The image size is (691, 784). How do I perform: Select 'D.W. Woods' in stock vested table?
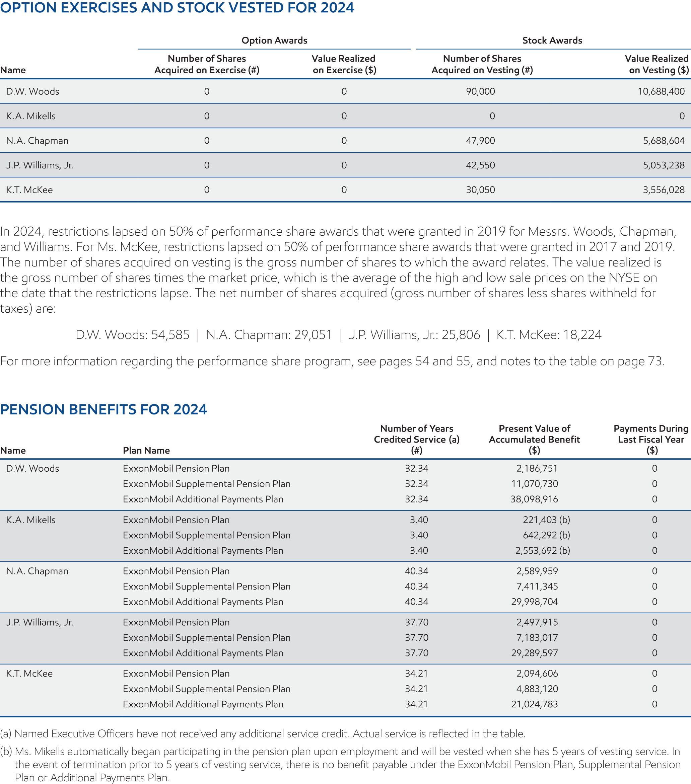pos(32,91)
